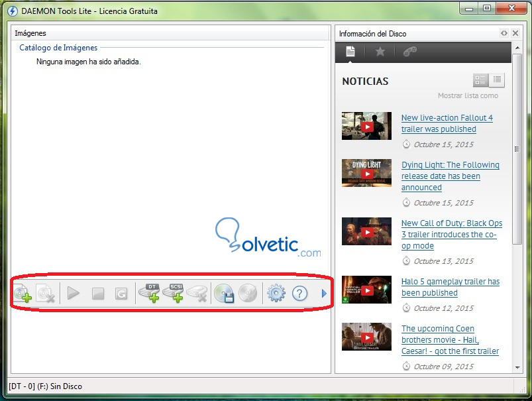Open the Halo 5 gameplay trailer link
The width and height of the screenshot is (532, 401).
451,287
